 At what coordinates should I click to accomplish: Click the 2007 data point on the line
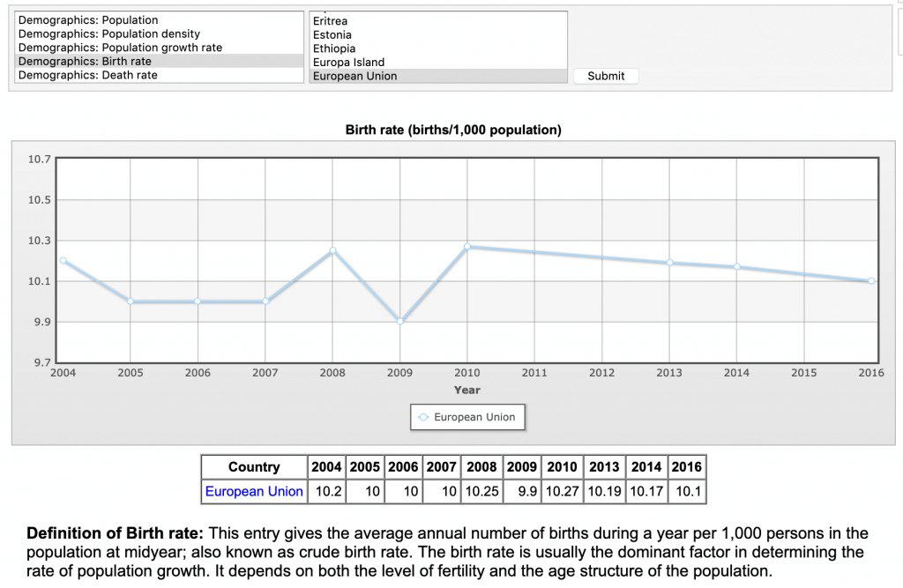(265, 301)
